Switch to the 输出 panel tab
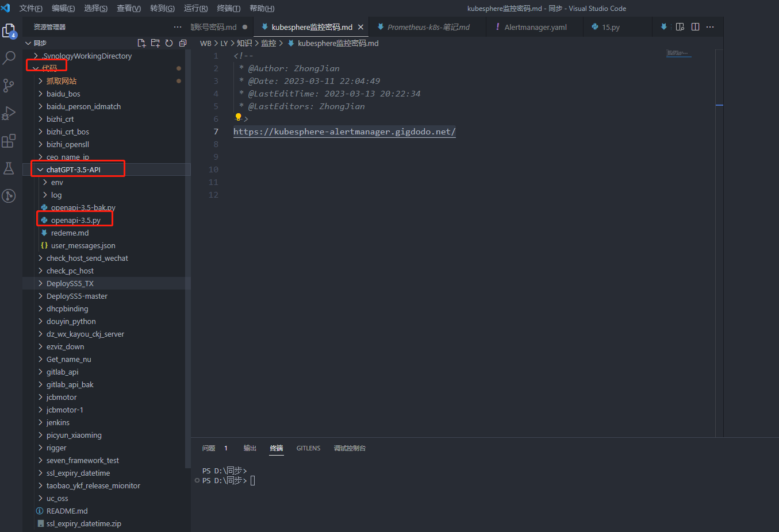 tap(250, 448)
